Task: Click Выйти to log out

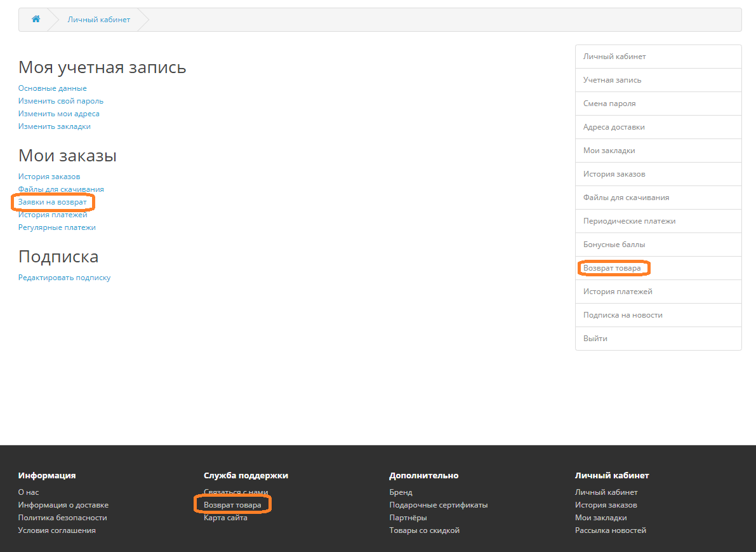Action: pyautogui.click(x=595, y=339)
